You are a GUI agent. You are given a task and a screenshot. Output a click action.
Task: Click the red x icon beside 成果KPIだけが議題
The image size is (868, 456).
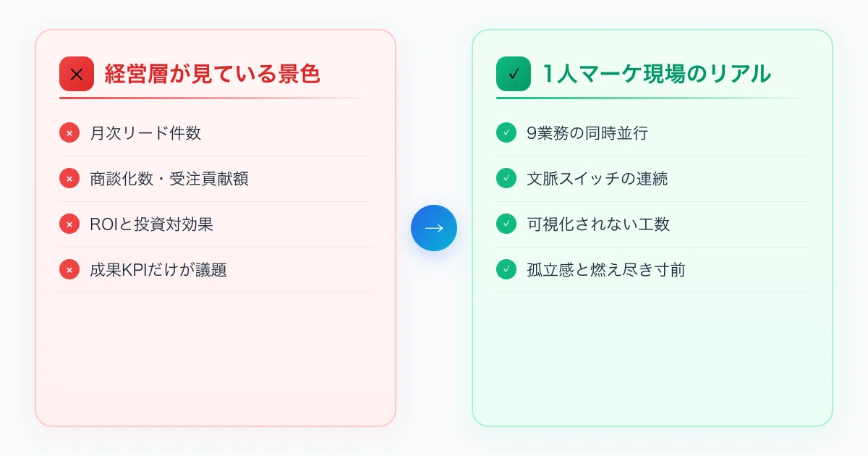[69, 270]
